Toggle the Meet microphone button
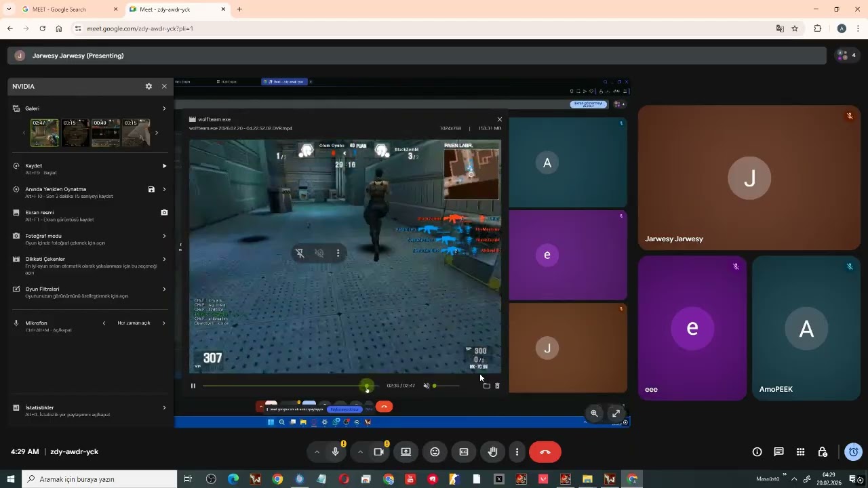Screen dimensions: 868x488 click(x=336, y=452)
